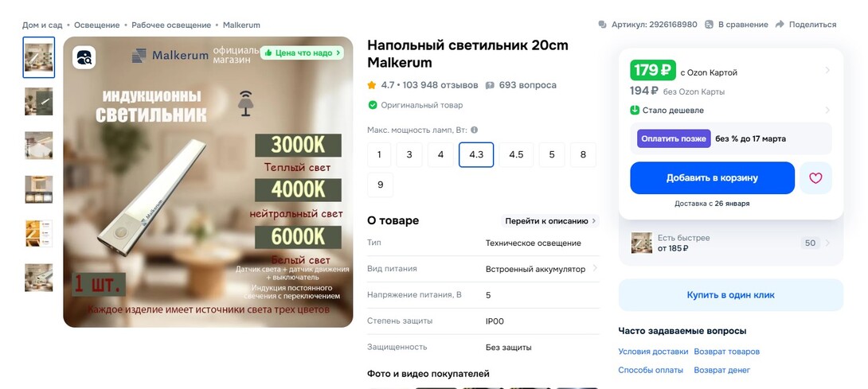Click the compare icon near В сравнение

point(709,25)
